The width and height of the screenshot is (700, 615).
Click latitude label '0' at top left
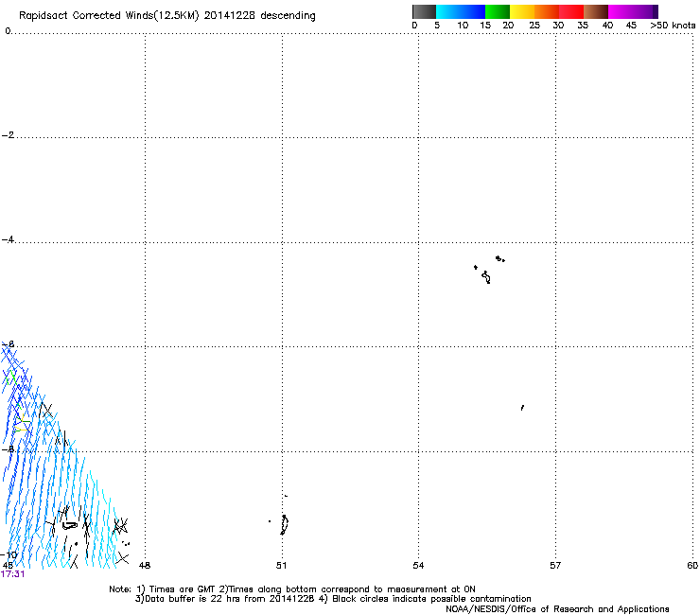tap(8, 31)
